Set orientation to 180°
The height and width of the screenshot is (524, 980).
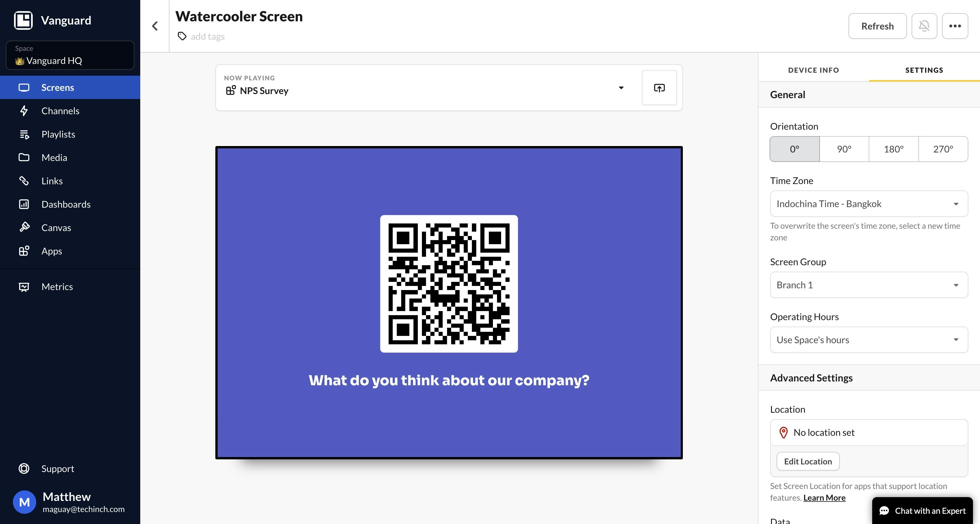coord(893,149)
